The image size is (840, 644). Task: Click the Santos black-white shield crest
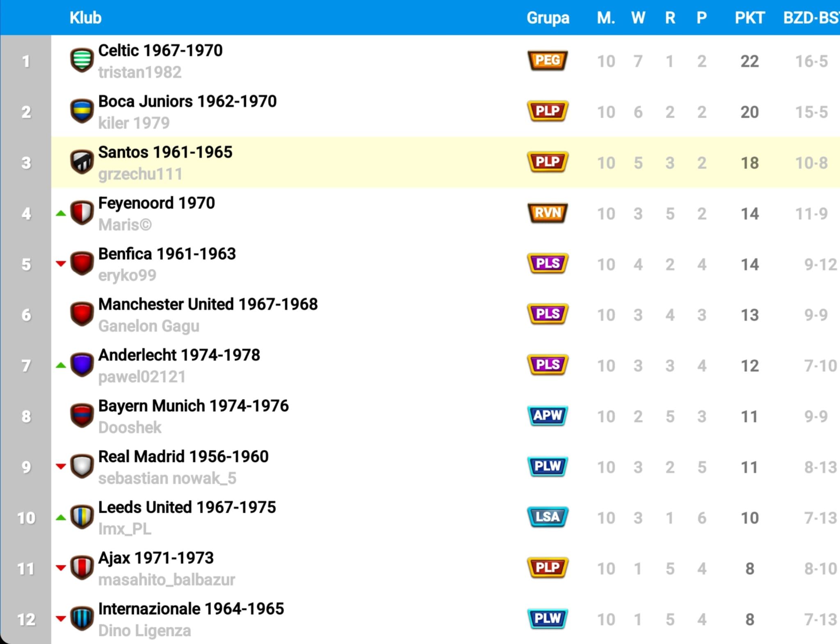point(82,162)
